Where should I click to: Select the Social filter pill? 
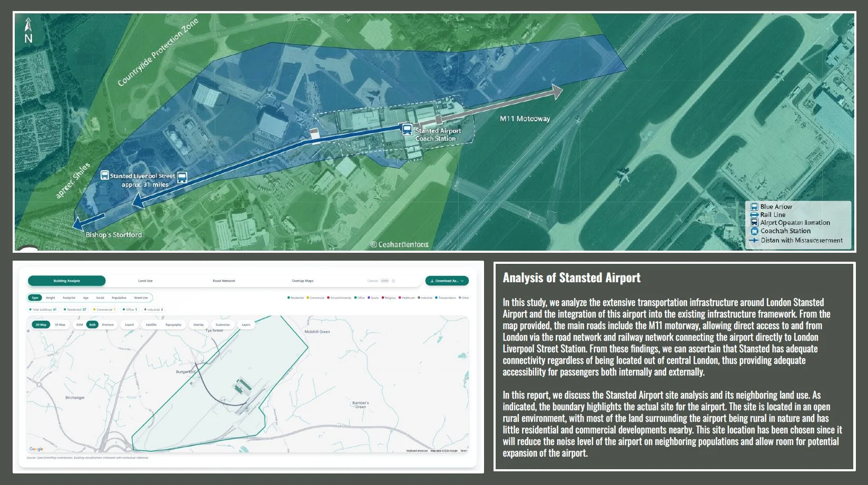(x=100, y=298)
